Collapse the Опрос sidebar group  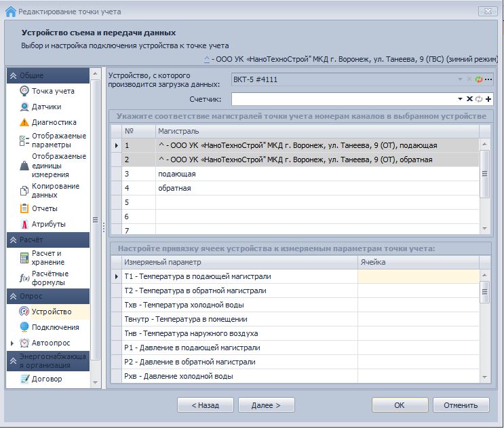pyautogui.click(x=13, y=296)
